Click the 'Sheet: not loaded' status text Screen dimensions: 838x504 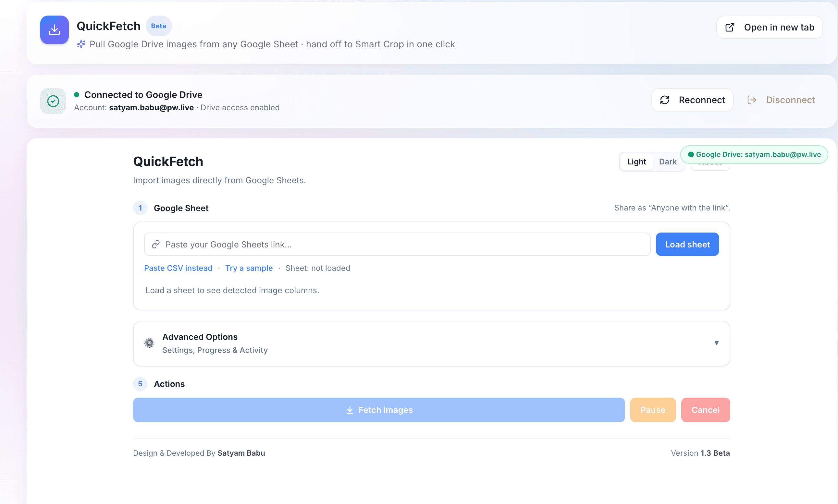tap(318, 268)
